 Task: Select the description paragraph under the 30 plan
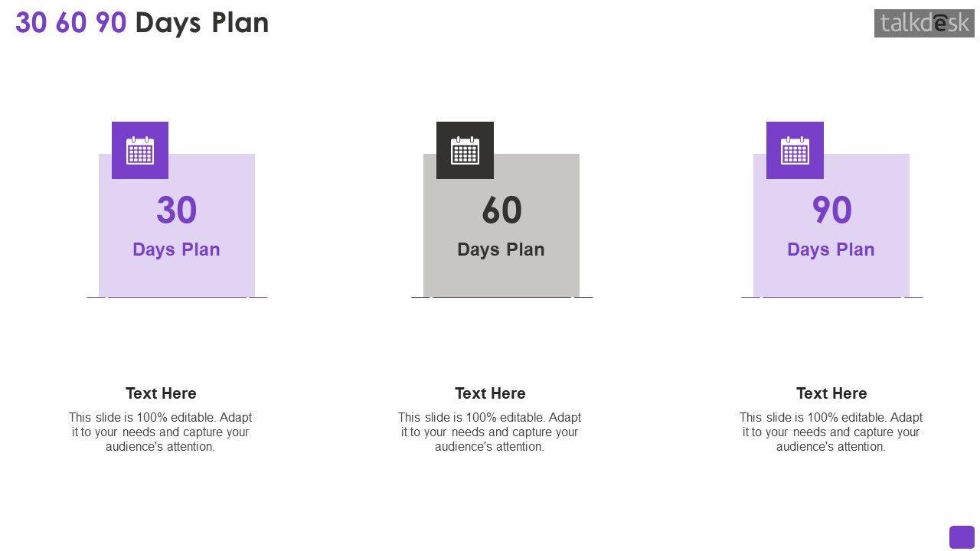(161, 432)
